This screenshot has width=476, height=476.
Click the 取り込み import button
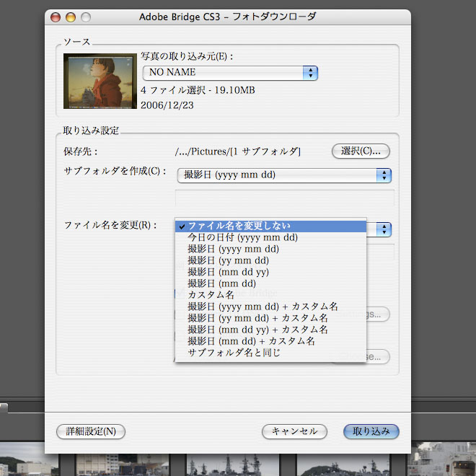[371, 431]
